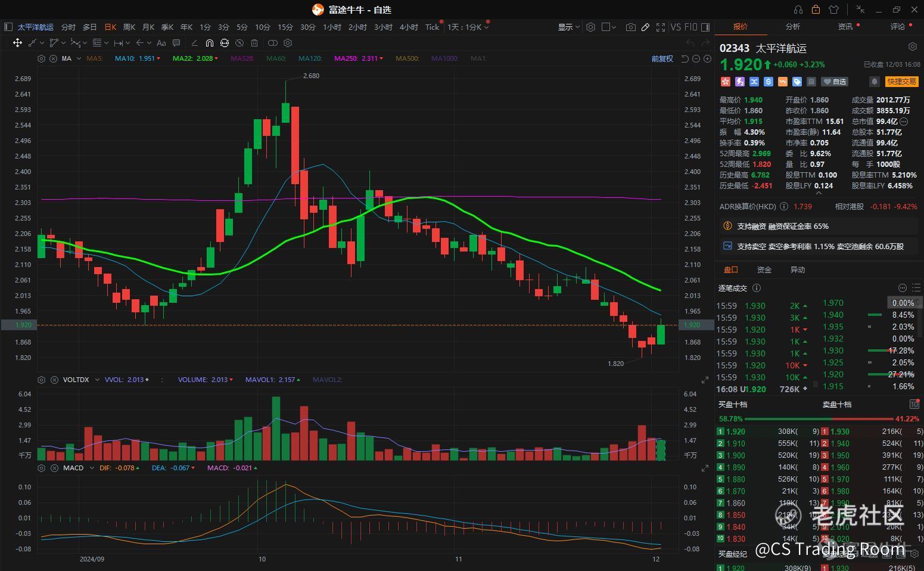This screenshot has width=924, height=571.
Task: Open the lock icon in title bar
Action: (816, 10)
